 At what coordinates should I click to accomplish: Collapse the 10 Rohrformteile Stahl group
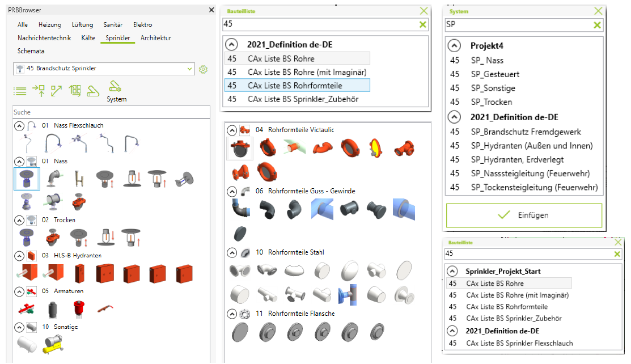coord(232,253)
